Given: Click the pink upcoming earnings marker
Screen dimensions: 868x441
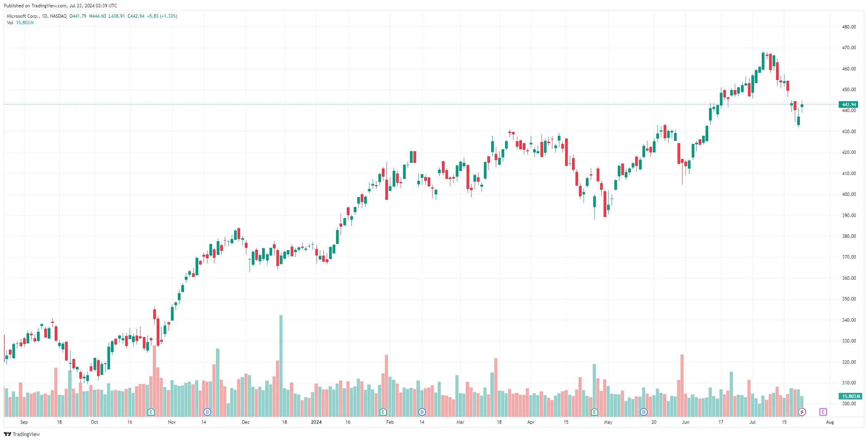Looking at the screenshot, I should click(x=823, y=412).
